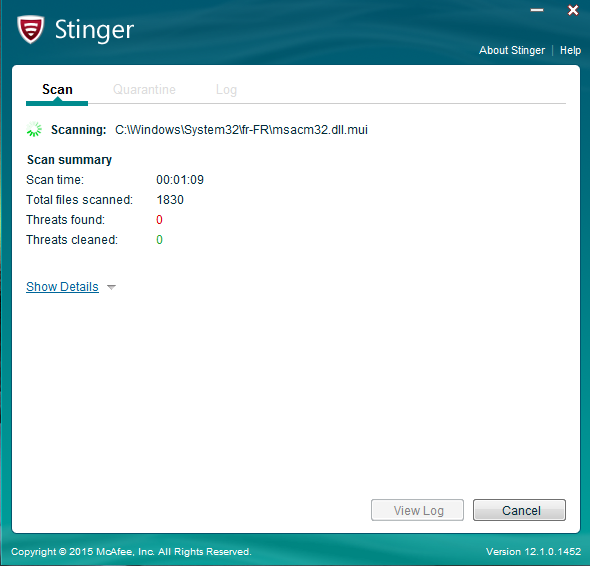
Task: Click the Scanning: label
Action: (x=79, y=129)
